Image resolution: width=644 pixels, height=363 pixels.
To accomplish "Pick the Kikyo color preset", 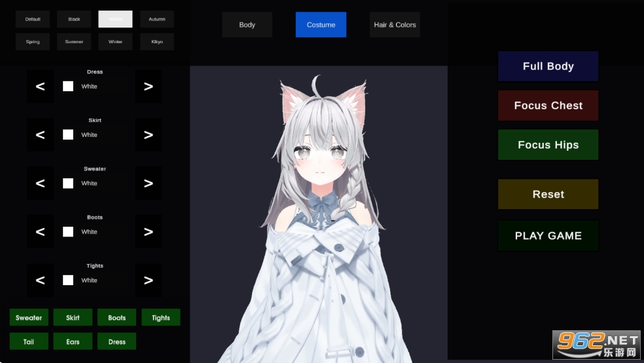I will click(x=157, y=42).
